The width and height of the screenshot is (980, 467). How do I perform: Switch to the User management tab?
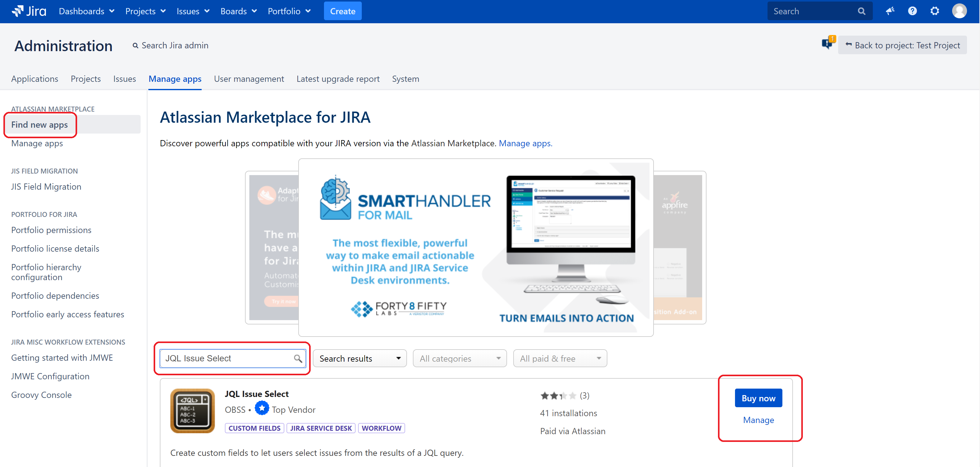(249, 79)
